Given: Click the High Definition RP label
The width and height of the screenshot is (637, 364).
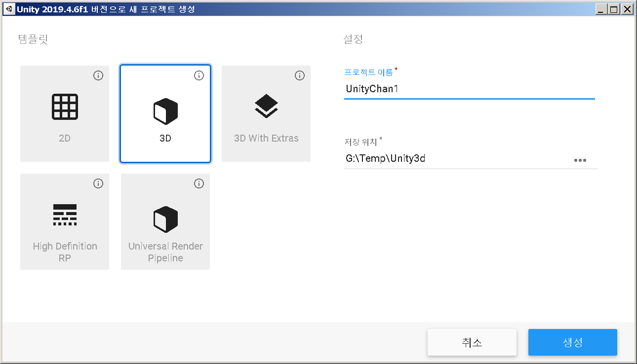Looking at the screenshot, I should coord(65,252).
